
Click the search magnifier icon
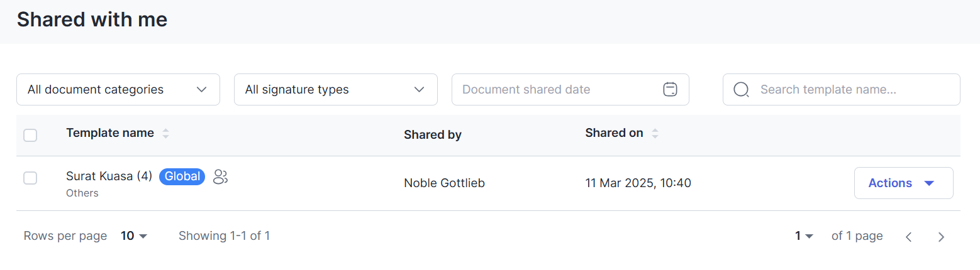pos(742,90)
